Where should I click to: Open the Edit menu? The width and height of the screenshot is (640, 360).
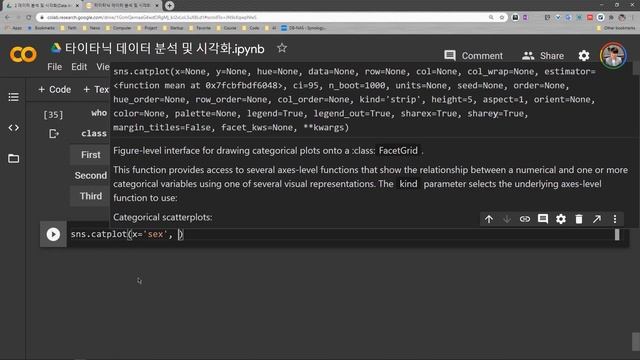click(79, 67)
